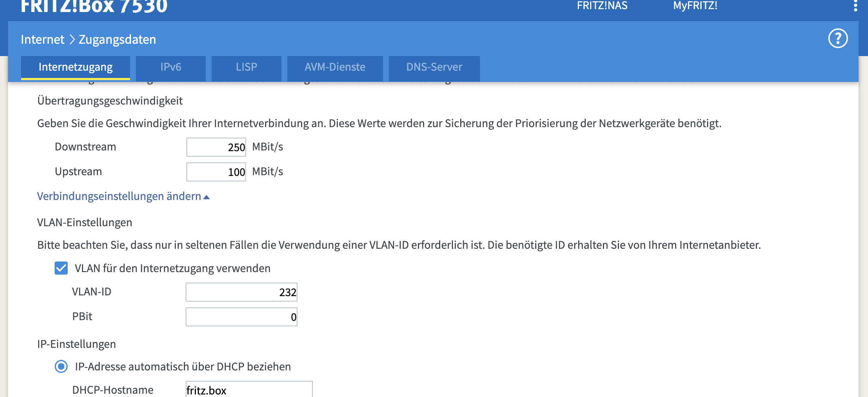The height and width of the screenshot is (397, 868).
Task: Click the Zugangsdaten breadcrumb item
Action: [x=117, y=39]
